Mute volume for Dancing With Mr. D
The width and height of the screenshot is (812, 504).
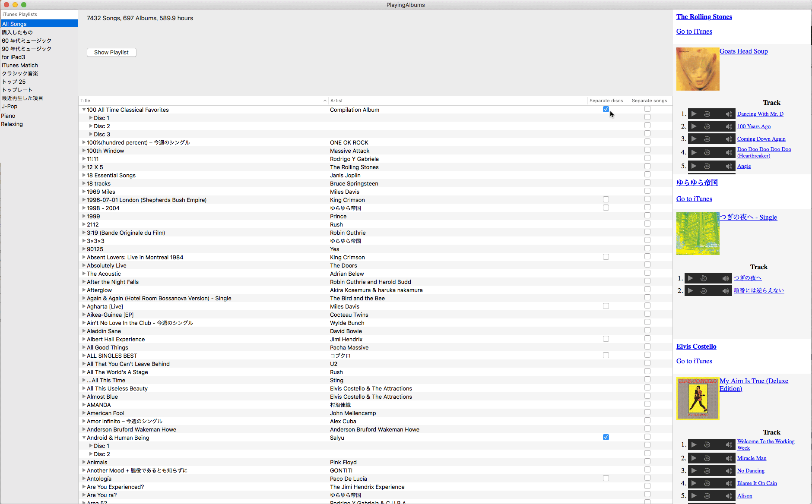click(x=729, y=114)
